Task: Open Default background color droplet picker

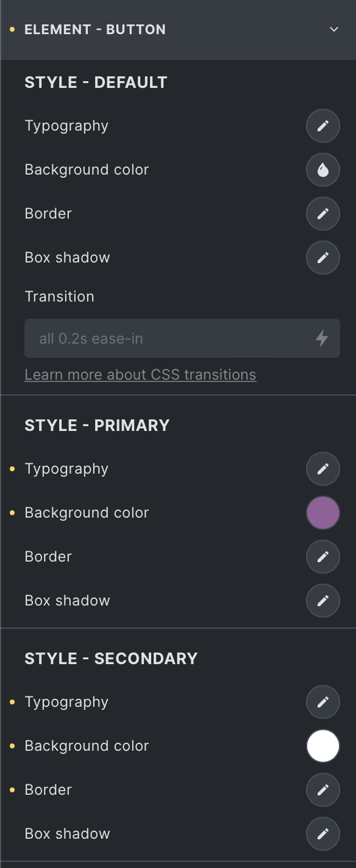Action: [x=323, y=170]
